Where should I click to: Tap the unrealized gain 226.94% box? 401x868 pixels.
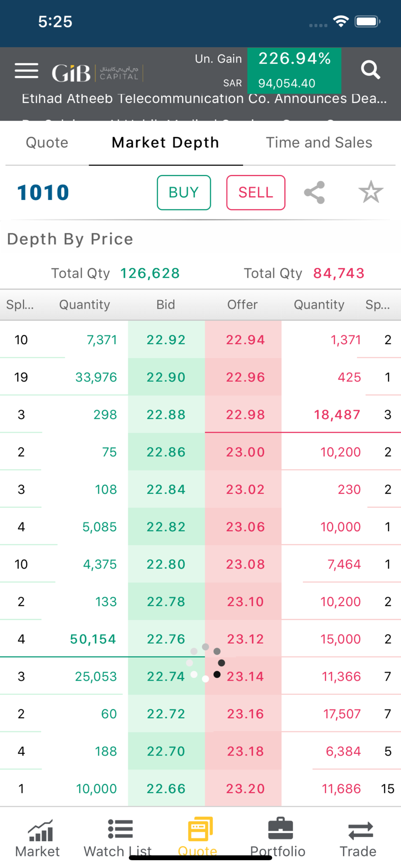point(294,70)
